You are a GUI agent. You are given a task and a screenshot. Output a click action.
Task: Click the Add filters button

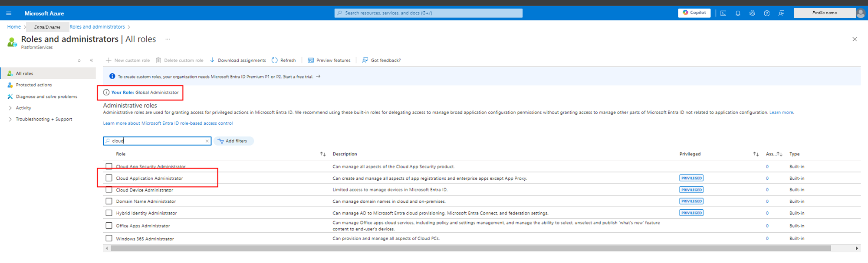pyautogui.click(x=233, y=141)
